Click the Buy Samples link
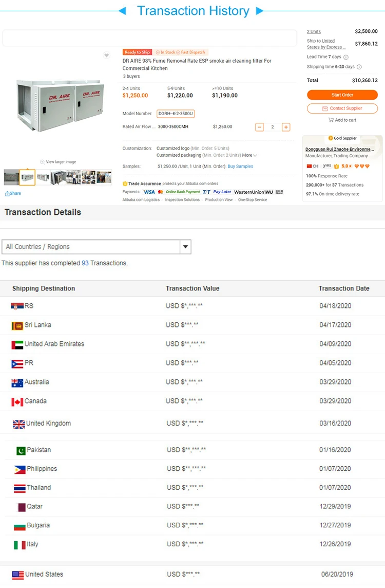The image size is (385, 588). pos(240,166)
